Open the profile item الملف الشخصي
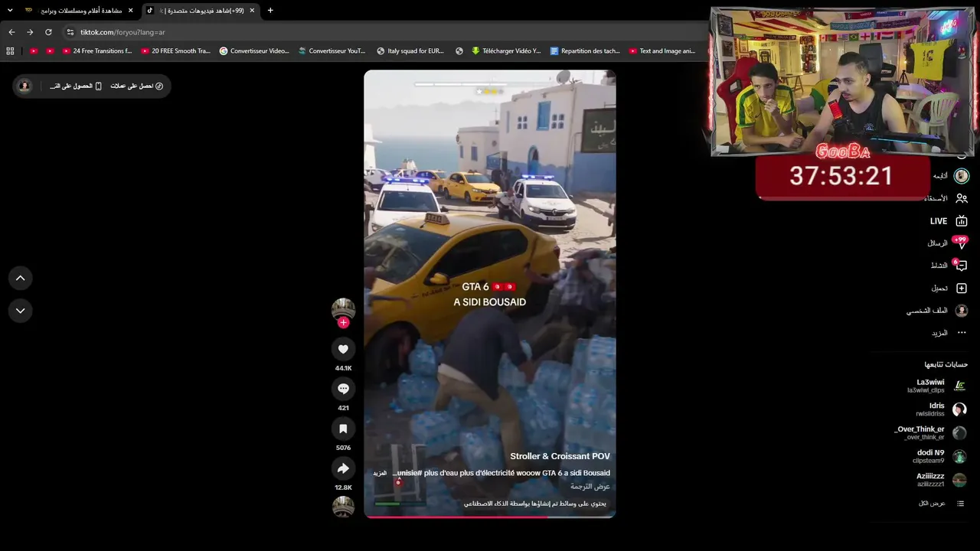This screenshot has height=551, width=980. click(x=937, y=311)
